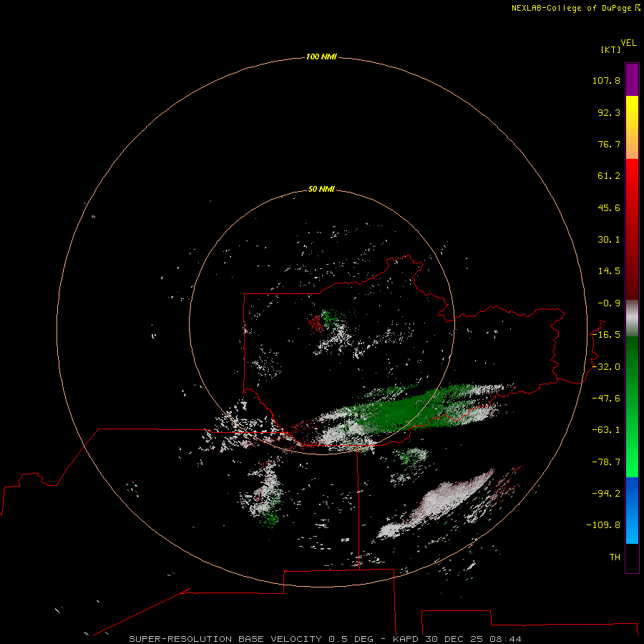Click the [KT] units label
The height and width of the screenshot is (644, 644).
coord(610,49)
